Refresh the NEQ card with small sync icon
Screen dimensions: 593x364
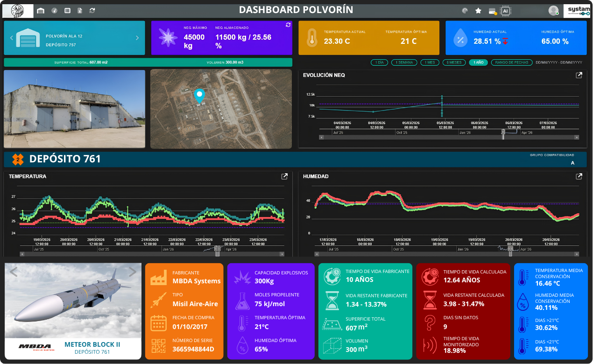288,25
